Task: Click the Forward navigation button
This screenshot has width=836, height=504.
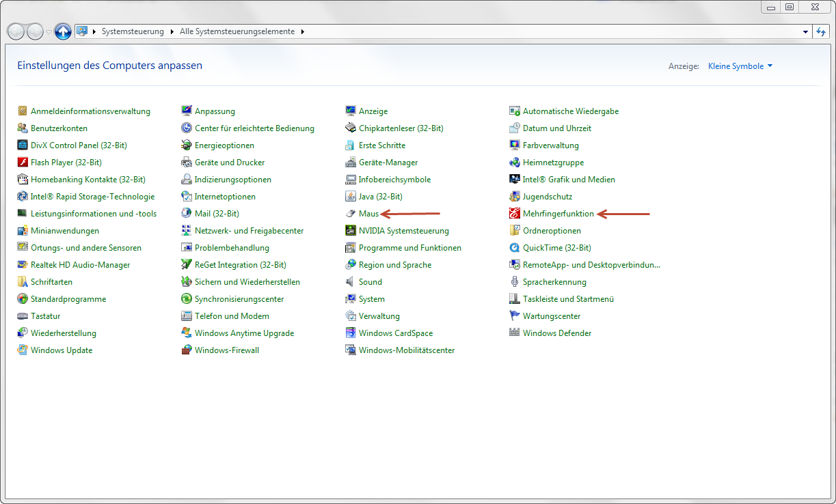Action: point(35,31)
